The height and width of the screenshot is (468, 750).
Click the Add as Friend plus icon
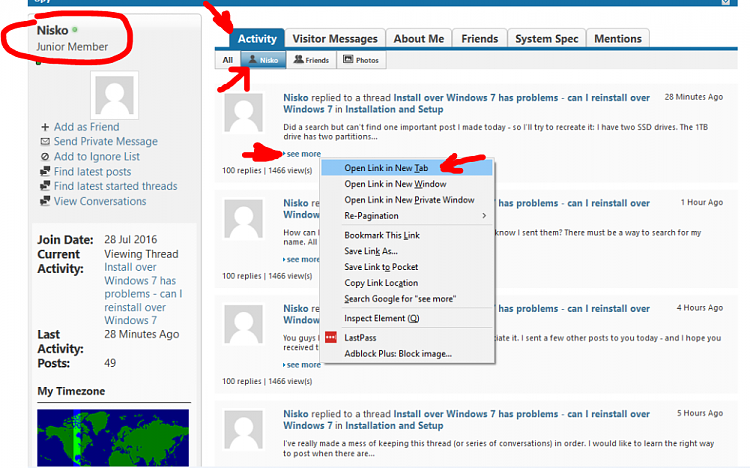click(x=45, y=127)
